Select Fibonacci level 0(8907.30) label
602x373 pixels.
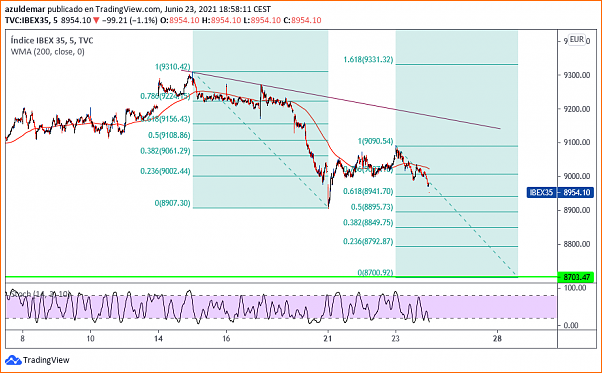(172, 203)
